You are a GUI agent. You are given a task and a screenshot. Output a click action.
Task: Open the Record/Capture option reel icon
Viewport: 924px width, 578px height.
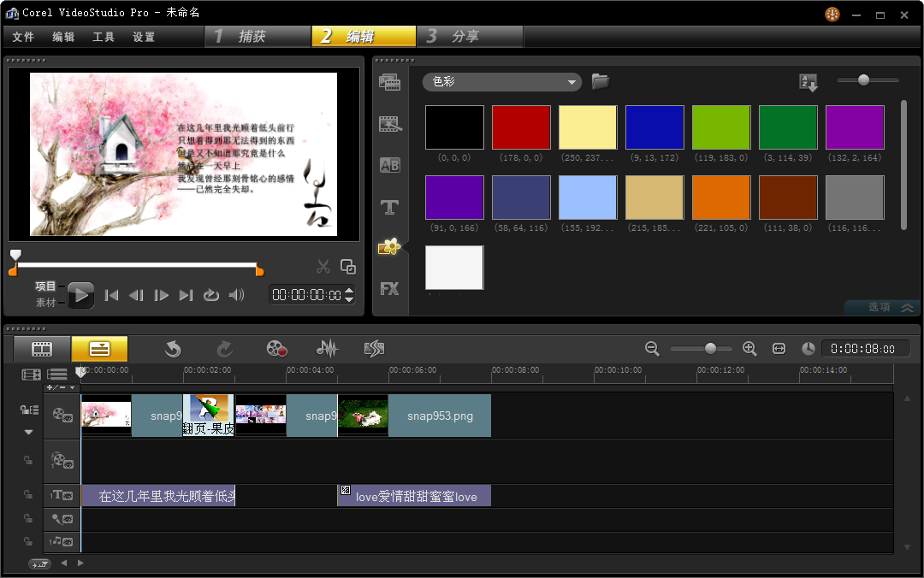coord(276,349)
